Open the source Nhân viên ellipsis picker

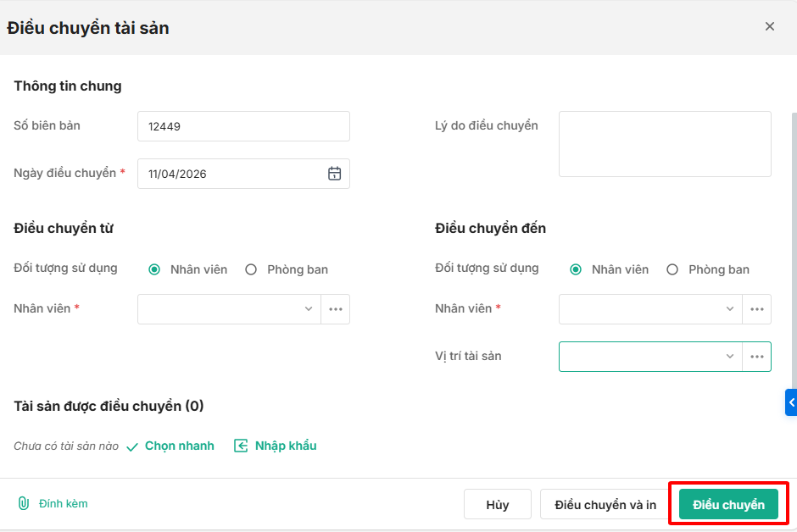[336, 309]
